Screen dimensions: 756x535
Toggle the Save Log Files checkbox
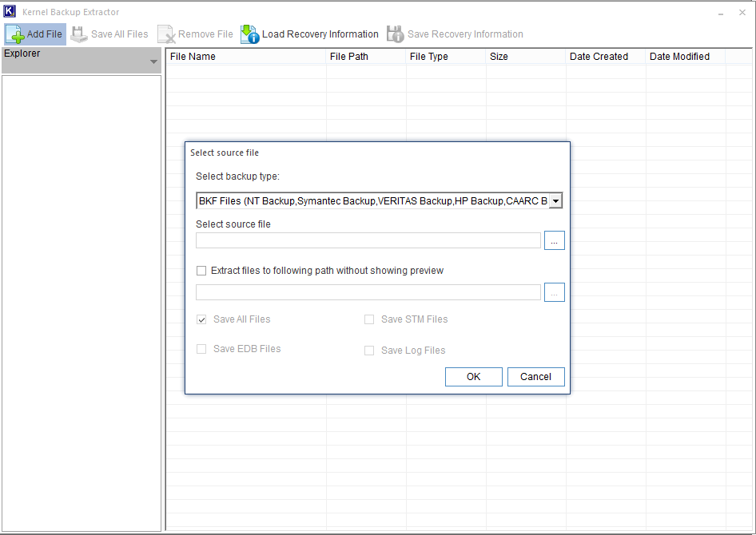click(369, 351)
